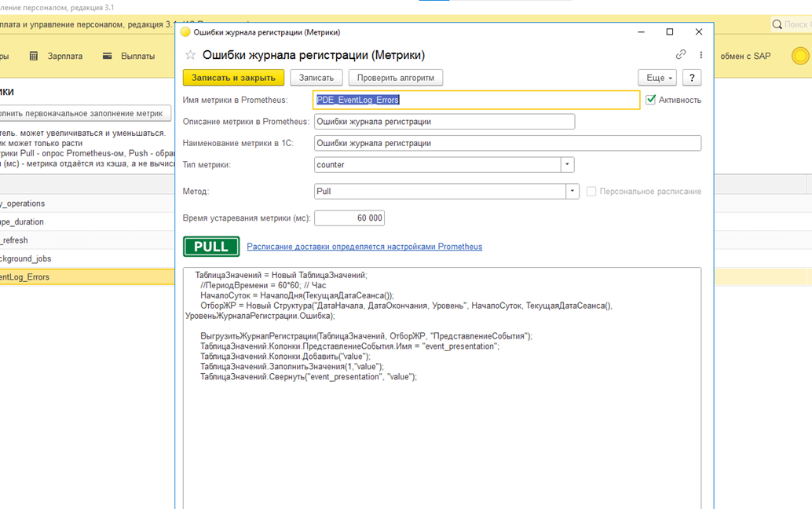Click the Время устаревания метрики field
The width and height of the screenshot is (812, 509).
click(349, 218)
